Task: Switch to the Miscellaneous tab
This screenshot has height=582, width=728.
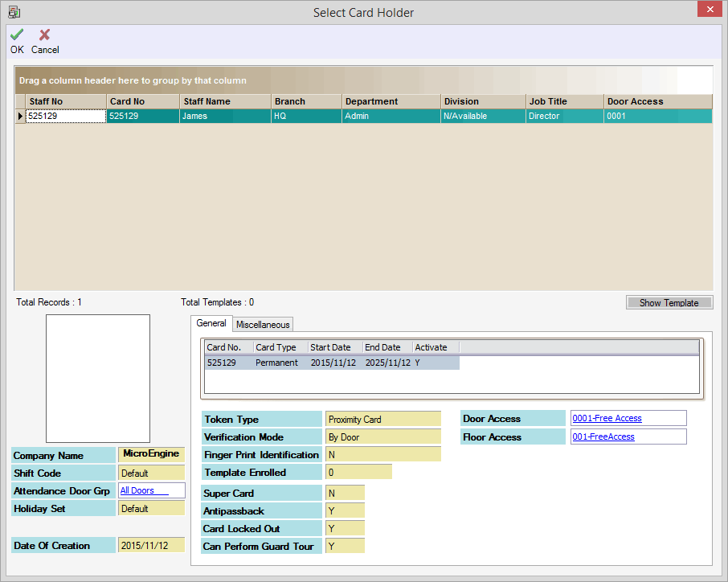Action: coord(264,324)
